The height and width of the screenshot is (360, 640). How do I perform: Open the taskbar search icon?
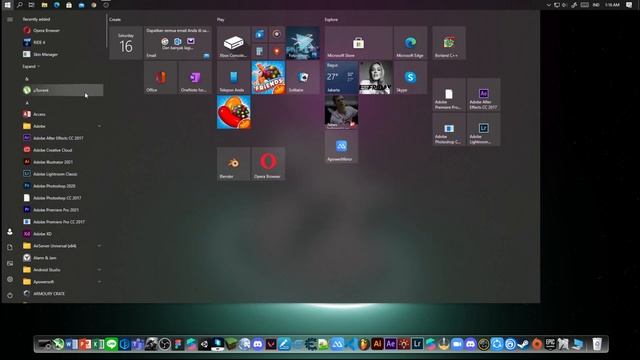tap(20, 5)
